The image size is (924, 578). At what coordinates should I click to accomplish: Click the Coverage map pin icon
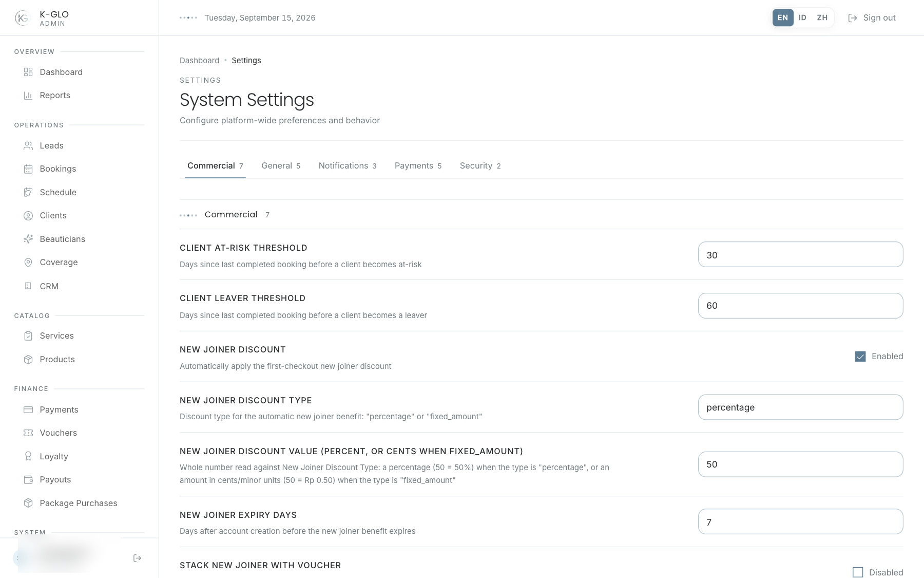[x=28, y=263]
